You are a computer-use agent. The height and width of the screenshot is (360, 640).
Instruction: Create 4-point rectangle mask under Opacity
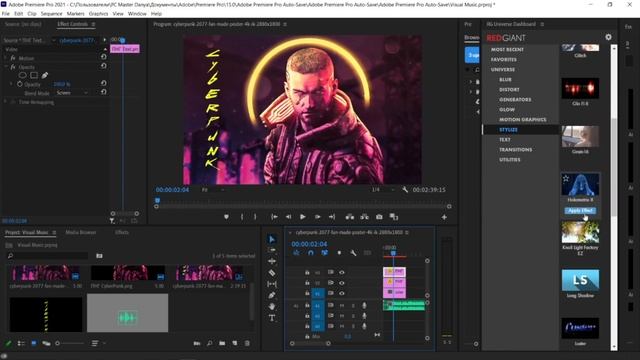(34, 75)
